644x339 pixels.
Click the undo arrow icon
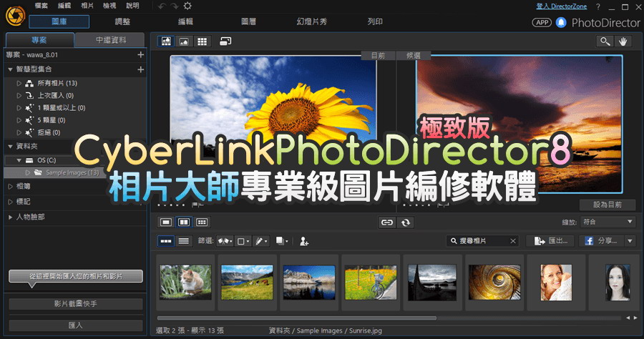pyautogui.click(x=162, y=6)
